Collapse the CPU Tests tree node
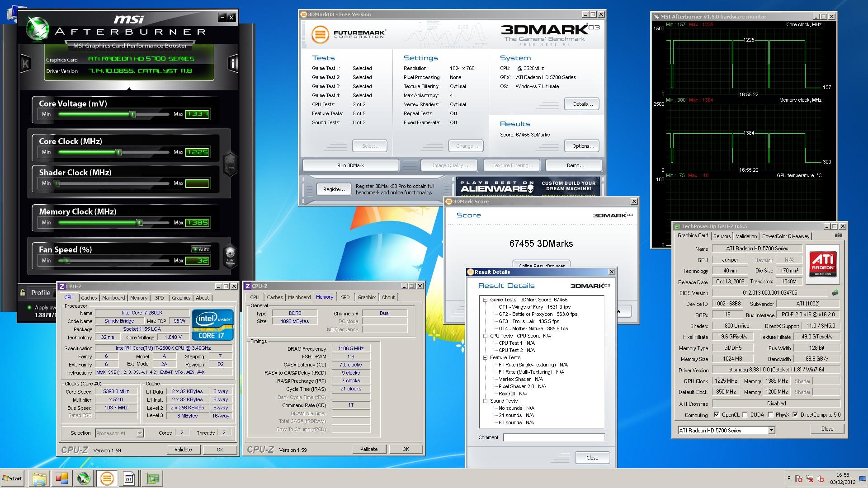The image size is (868, 488). pyautogui.click(x=485, y=336)
